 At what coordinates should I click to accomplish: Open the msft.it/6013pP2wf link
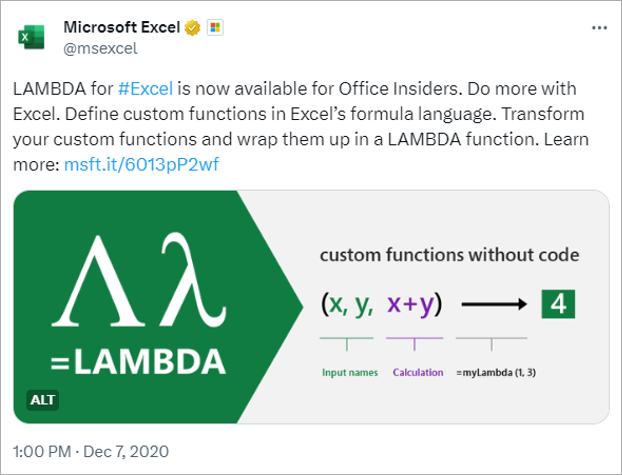141,164
